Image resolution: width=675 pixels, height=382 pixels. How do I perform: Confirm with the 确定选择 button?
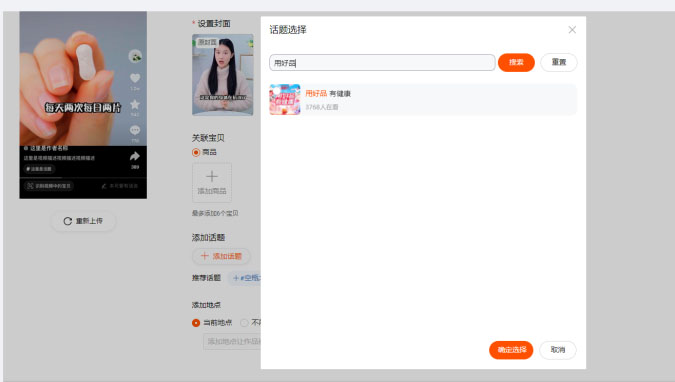[511, 350]
